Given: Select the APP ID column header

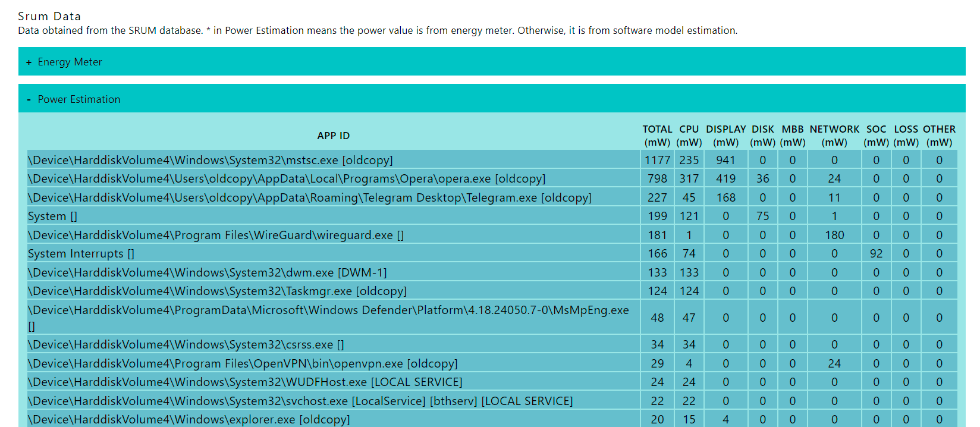Looking at the screenshot, I should click(334, 136).
